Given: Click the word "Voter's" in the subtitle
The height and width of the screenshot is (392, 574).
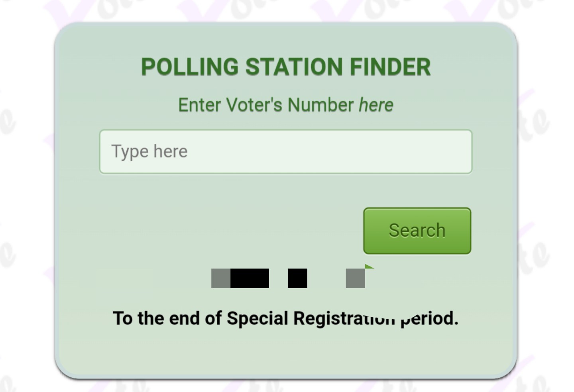Looking at the screenshot, I should [x=254, y=105].
